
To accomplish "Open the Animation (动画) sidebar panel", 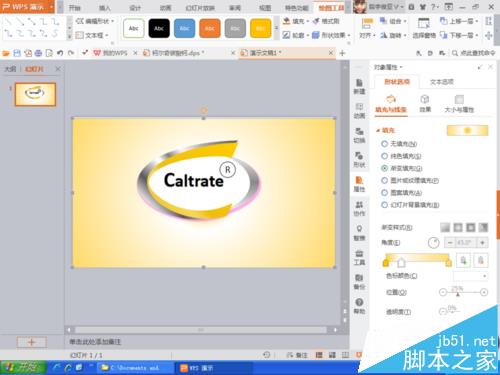I will [x=359, y=111].
